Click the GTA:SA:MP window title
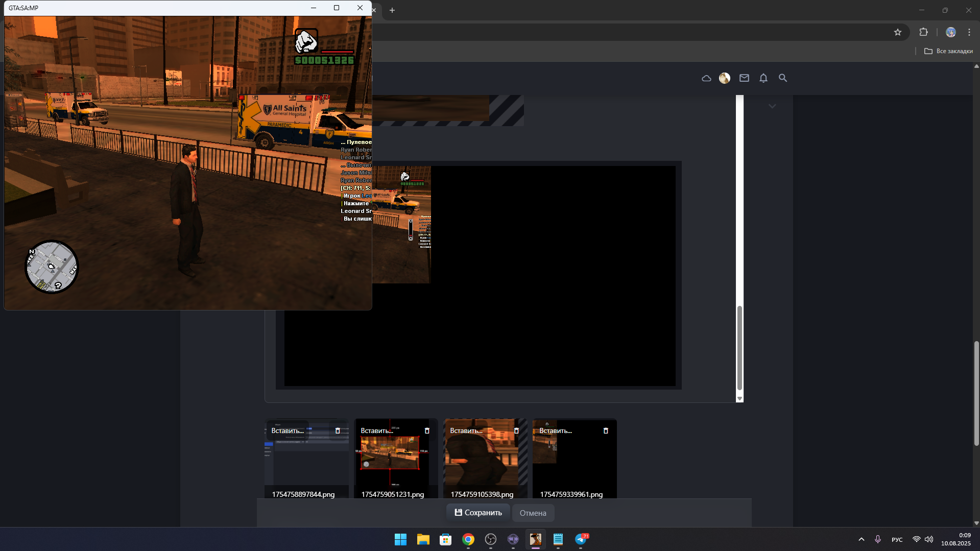 (23, 8)
